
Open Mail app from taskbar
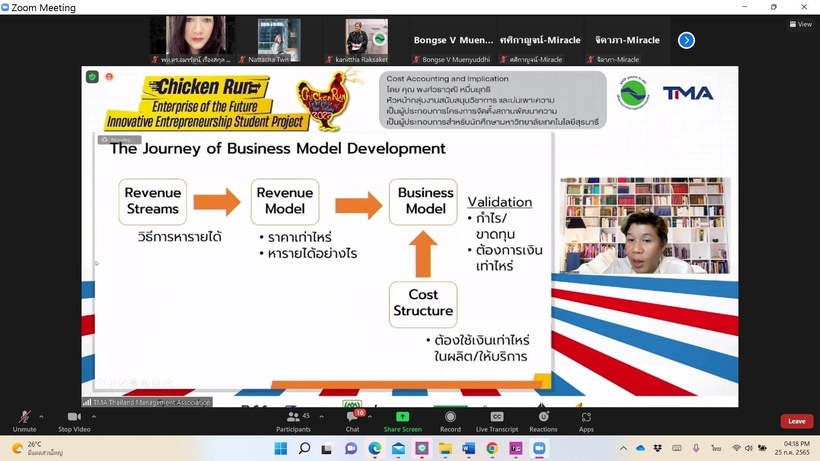click(398, 448)
